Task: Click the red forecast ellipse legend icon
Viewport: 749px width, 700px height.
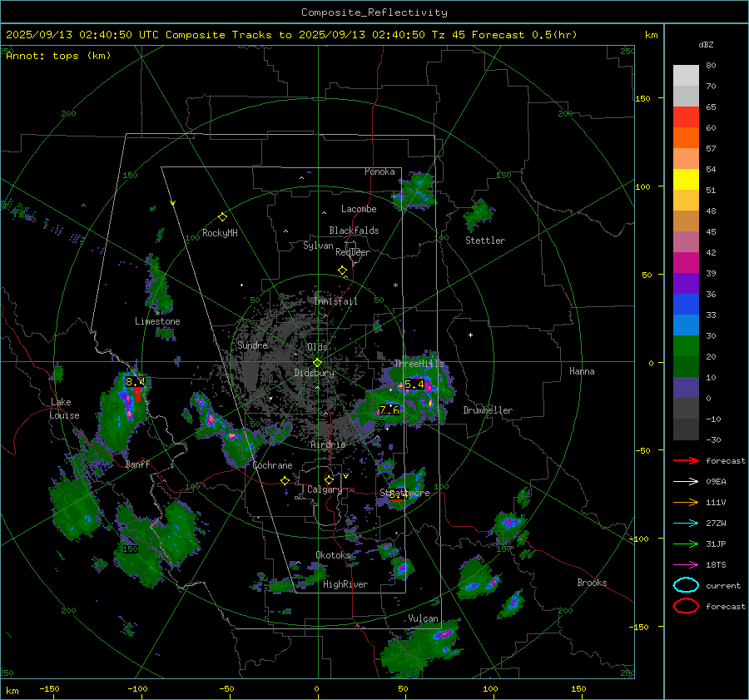Action: 686,606
